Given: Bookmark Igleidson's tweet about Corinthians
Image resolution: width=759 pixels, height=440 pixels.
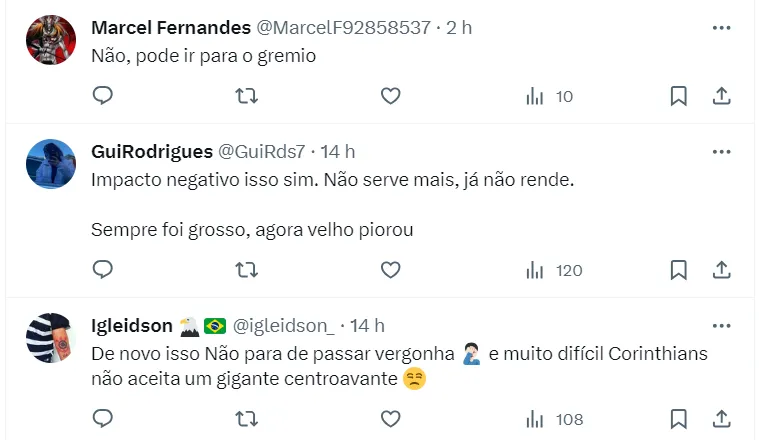Looking at the screenshot, I should (x=678, y=418).
